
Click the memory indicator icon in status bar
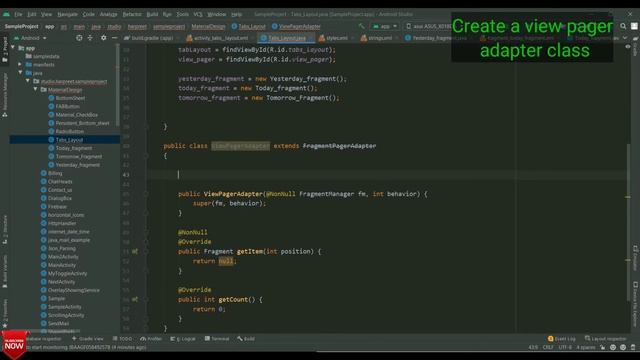[x=633, y=347]
